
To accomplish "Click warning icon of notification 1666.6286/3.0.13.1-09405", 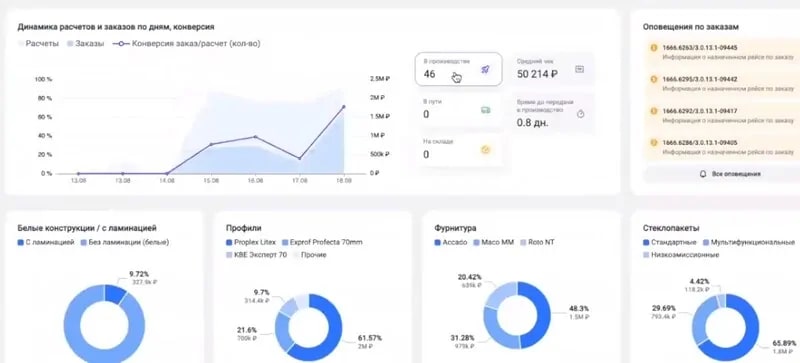I will (x=654, y=142).
